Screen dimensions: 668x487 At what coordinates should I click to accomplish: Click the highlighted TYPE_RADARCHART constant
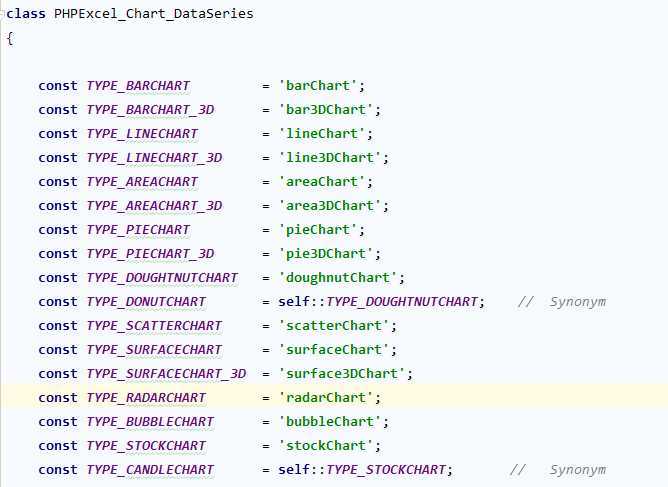tap(146, 398)
